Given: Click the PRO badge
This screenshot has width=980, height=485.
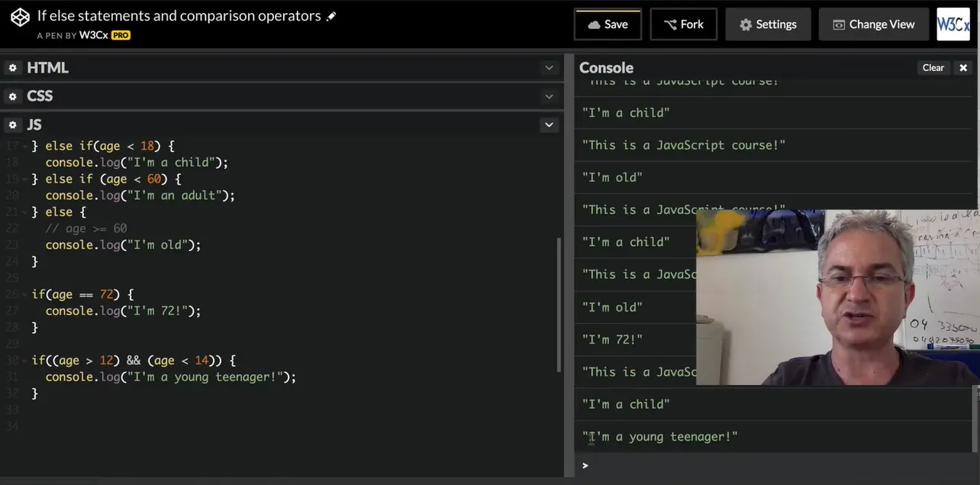Looking at the screenshot, I should pos(121,35).
